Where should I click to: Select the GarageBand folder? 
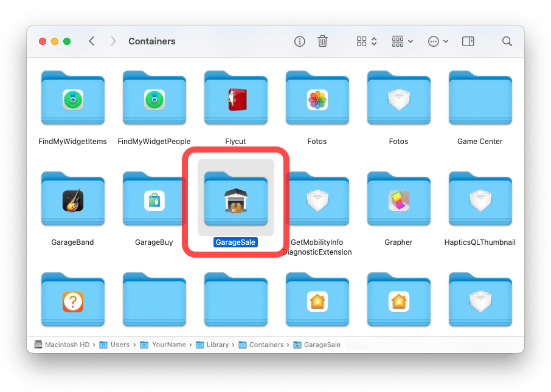pyautogui.click(x=73, y=199)
